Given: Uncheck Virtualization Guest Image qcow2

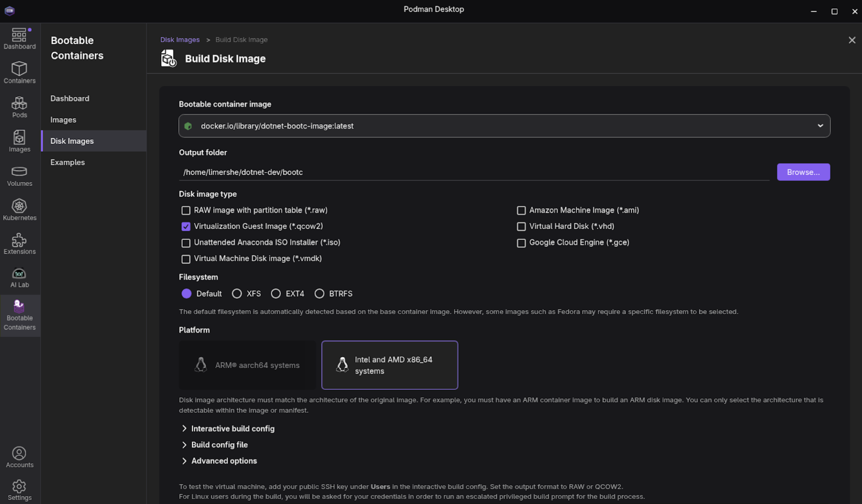Looking at the screenshot, I should [186, 226].
